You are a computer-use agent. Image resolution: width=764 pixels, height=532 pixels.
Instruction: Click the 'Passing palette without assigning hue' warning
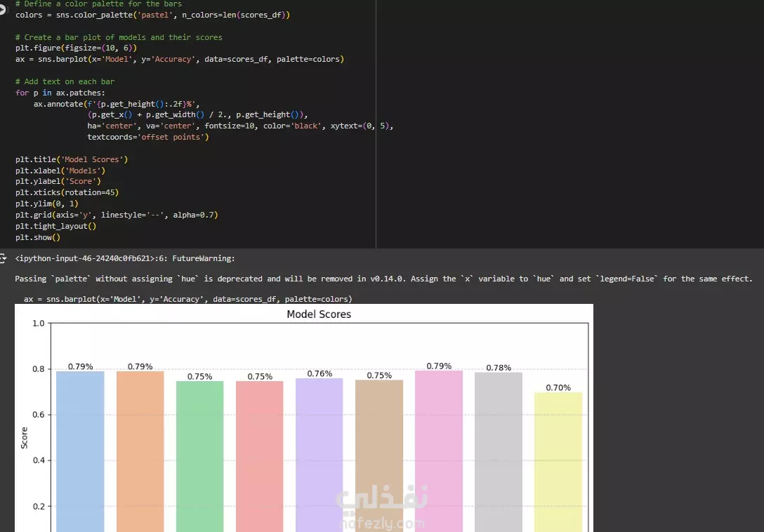(x=383, y=279)
